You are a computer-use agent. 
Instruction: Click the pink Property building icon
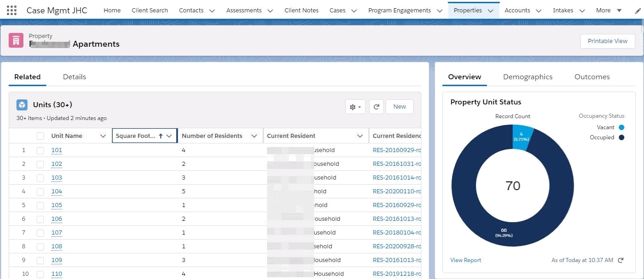(x=16, y=40)
